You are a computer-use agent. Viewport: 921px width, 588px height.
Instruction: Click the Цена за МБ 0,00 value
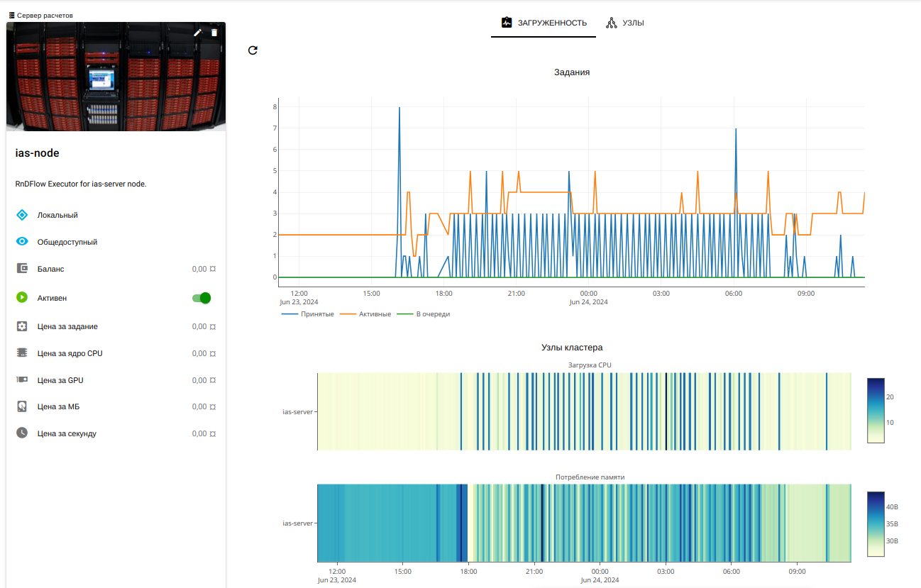[199, 407]
